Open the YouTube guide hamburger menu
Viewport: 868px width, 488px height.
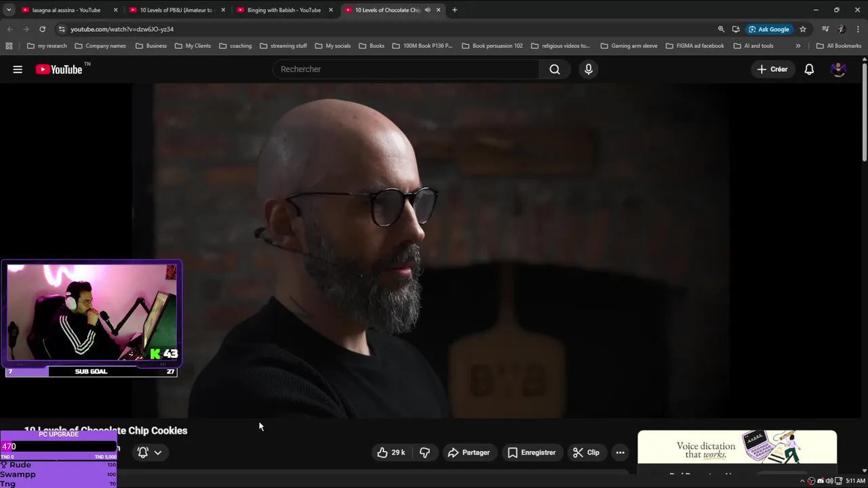pos(18,69)
